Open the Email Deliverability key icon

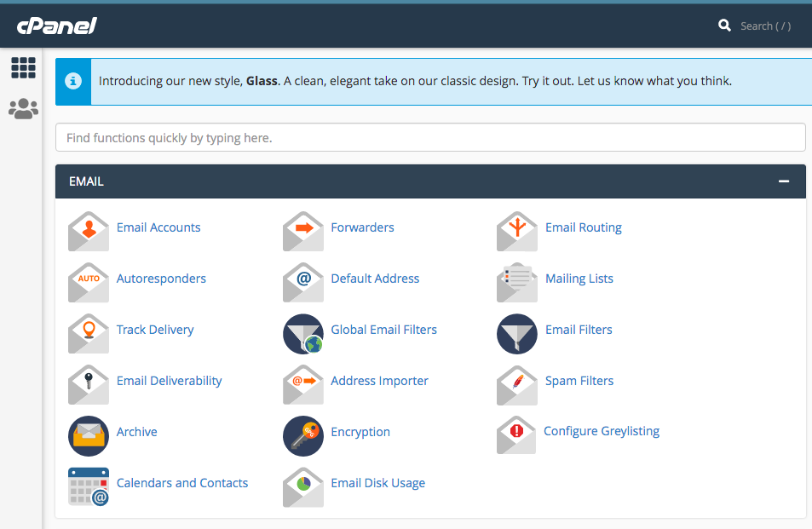click(89, 384)
